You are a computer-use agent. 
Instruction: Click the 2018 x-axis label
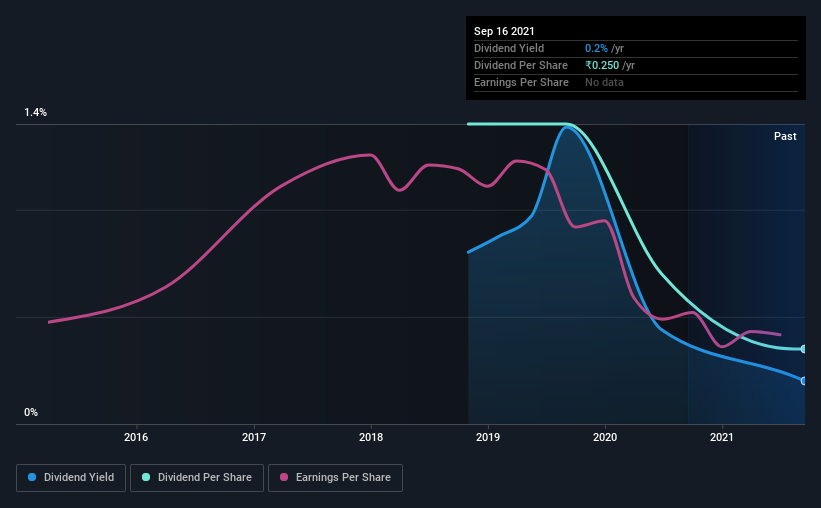pos(371,437)
